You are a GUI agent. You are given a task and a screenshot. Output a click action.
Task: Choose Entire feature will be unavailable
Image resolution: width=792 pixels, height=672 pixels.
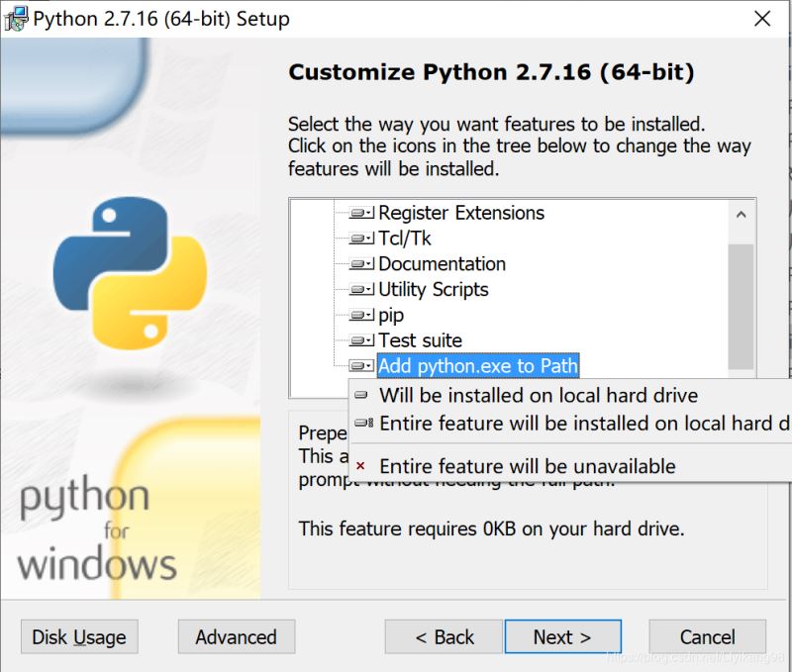coord(527,466)
